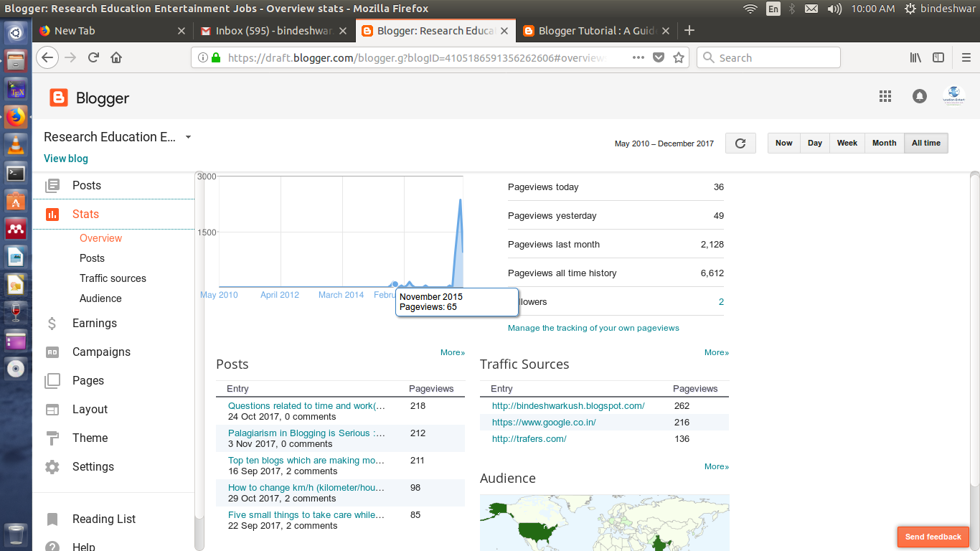Image resolution: width=980 pixels, height=551 pixels.
Task: Open the Google apps grid
Action: [x=885, y=96]
